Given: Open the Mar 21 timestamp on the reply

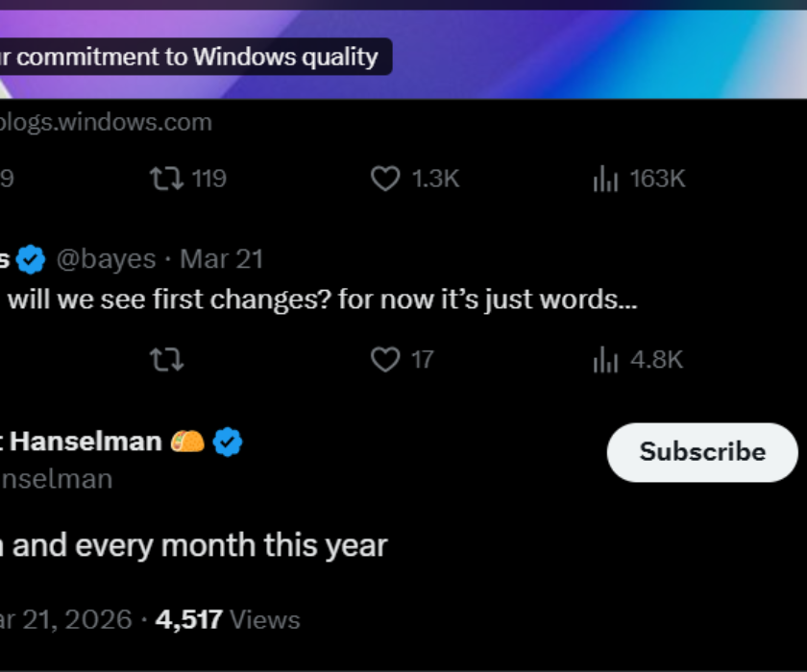Looking at the screenshot, I should pos(222,257).
